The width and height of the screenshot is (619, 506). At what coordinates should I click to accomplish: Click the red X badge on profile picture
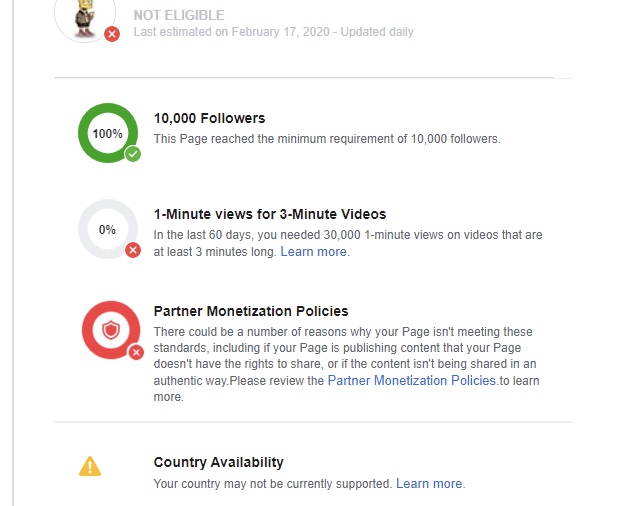pyautogui.click(x=112, y=34)
